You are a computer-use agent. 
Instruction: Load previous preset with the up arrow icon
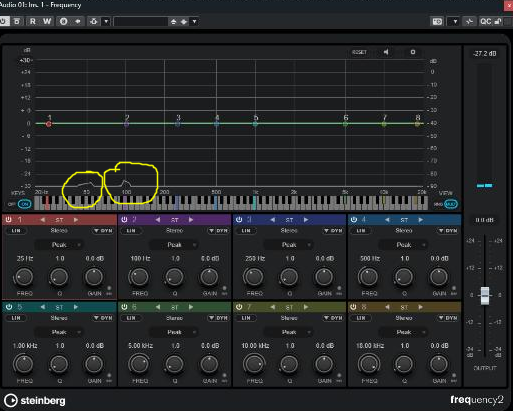(173, 22)
